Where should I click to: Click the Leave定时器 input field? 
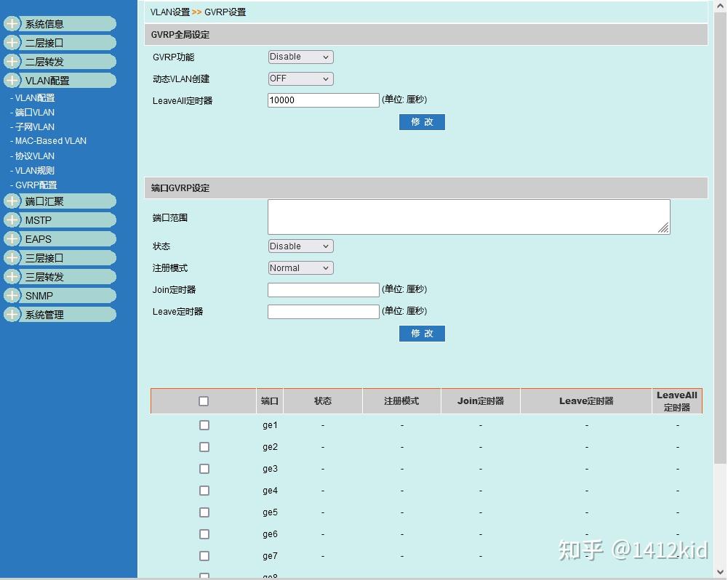(323, 311)
